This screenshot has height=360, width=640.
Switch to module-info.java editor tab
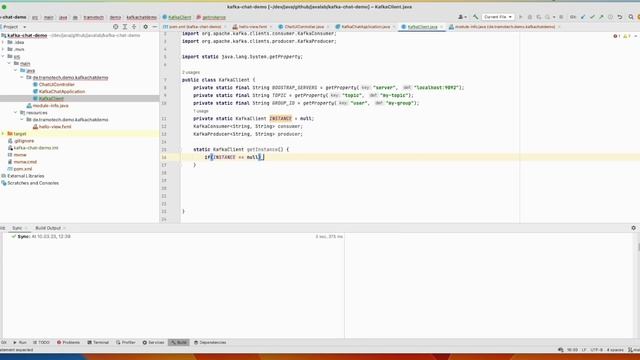pos(504,27)
